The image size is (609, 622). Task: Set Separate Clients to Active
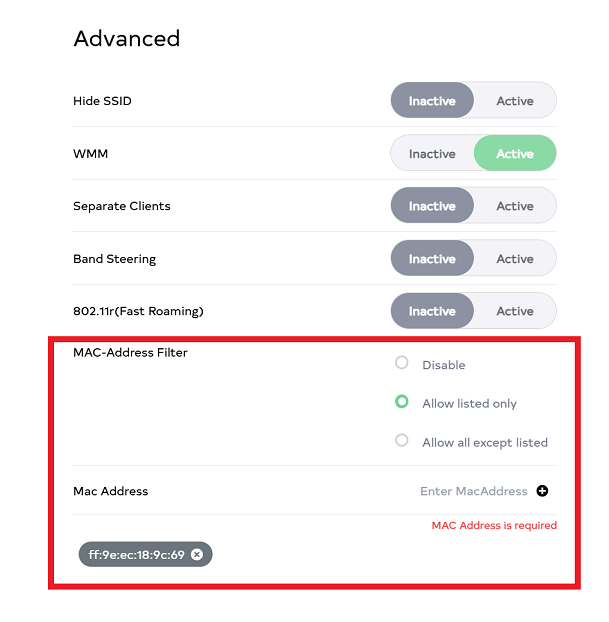(515, 206)
